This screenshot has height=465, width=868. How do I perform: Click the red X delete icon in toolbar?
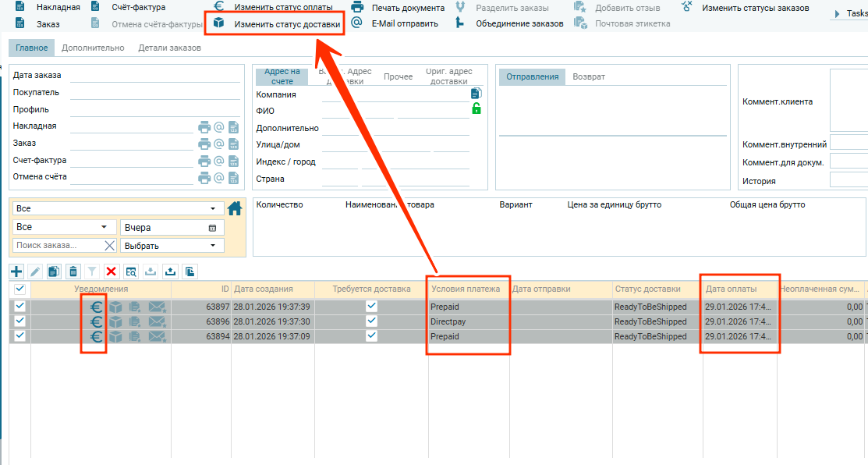(x=111, y=272)
